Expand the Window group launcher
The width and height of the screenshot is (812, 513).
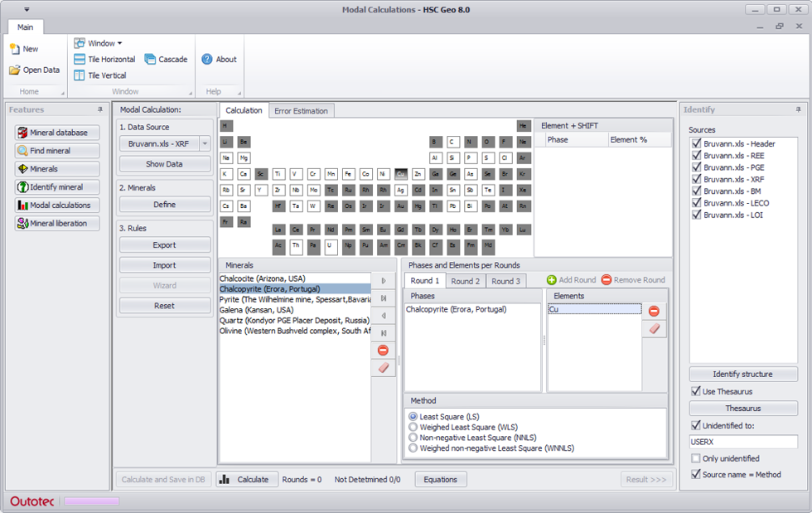(191, 94)
